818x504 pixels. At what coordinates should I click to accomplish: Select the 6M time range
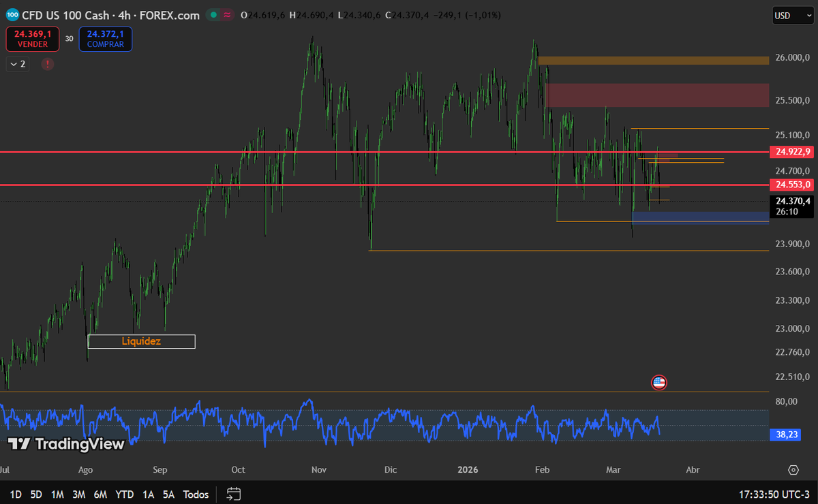pyautogui.click(x=101, y=494)
